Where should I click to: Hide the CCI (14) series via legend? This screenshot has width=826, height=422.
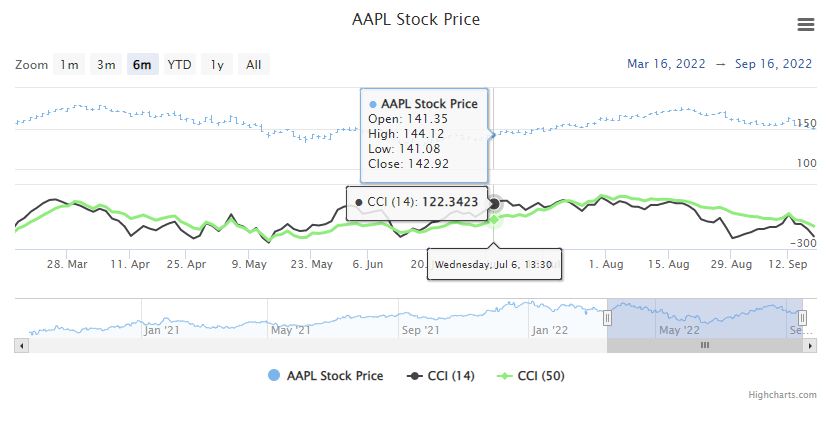[x=444, y=376]
